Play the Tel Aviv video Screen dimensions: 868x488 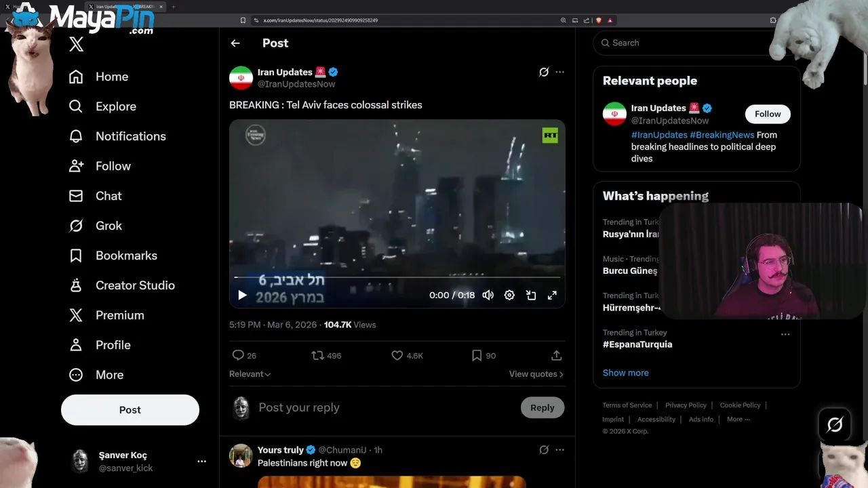point(242,295)
